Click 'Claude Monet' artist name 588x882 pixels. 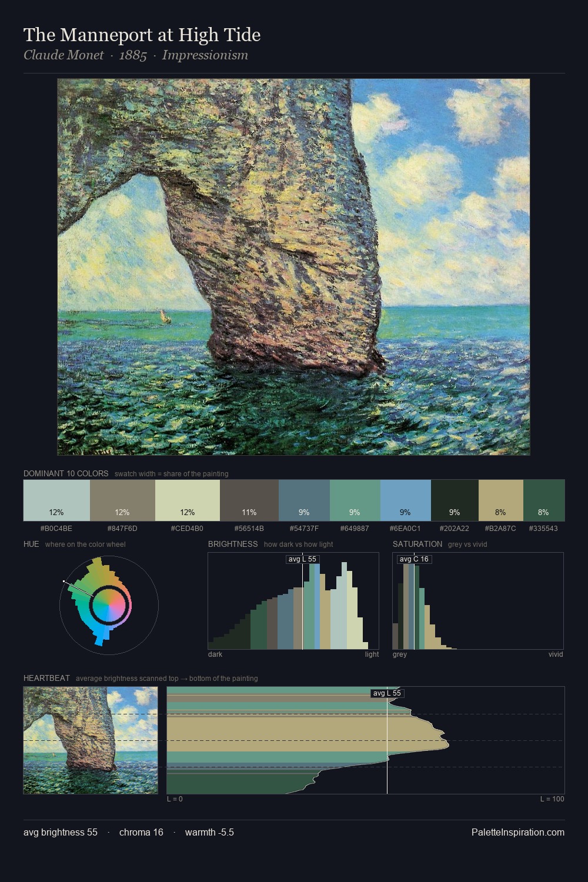pos(64,55)
